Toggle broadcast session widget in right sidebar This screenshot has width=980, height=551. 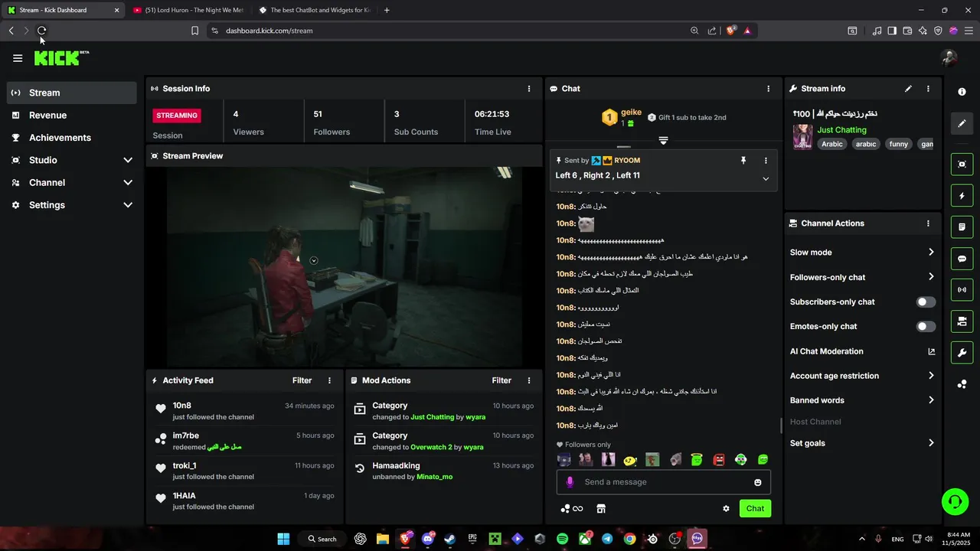click(x=962, y=290)
